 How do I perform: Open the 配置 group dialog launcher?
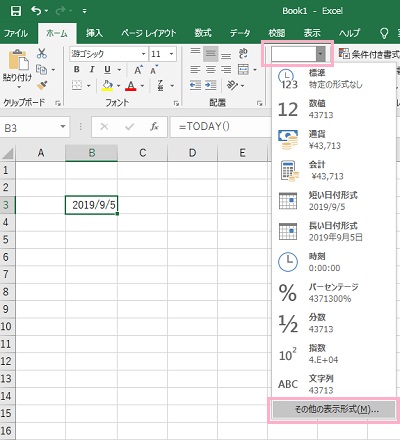point(259,104)
